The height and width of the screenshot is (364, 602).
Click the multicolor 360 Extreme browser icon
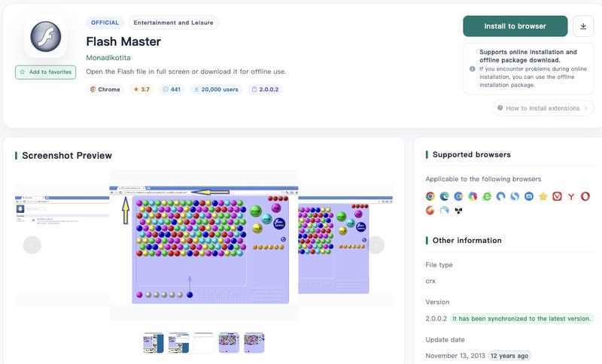pyautogui.click(x=473, y=196)
